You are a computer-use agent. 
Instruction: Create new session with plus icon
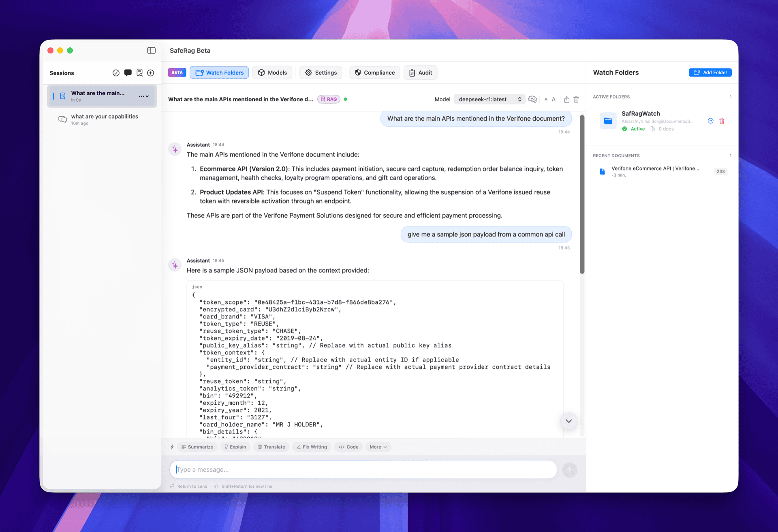(x=151, y=73)
